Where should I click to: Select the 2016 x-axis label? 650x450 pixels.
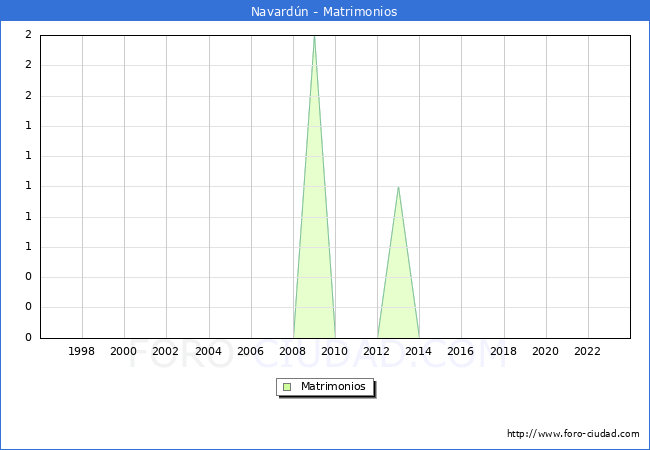461,351
